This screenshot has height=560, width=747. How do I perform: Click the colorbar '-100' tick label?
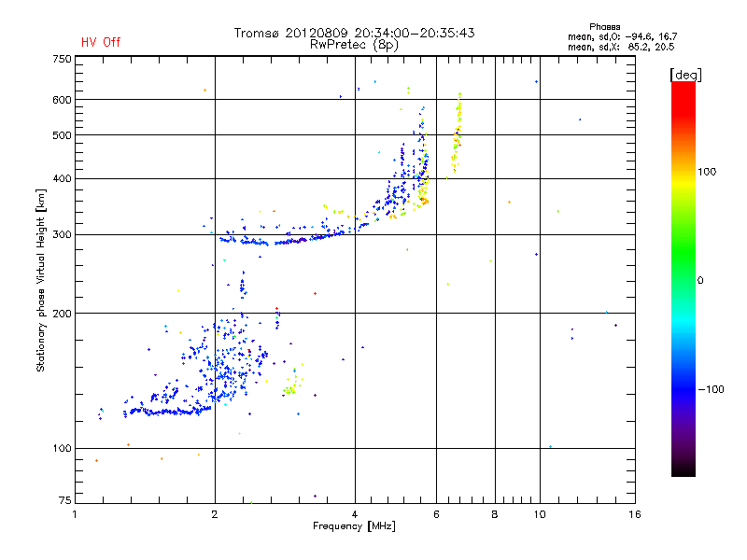point(711,389)
